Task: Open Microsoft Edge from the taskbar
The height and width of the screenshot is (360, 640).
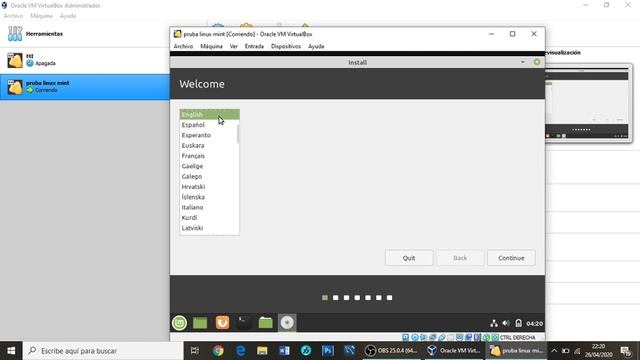Action: [240, 351]
